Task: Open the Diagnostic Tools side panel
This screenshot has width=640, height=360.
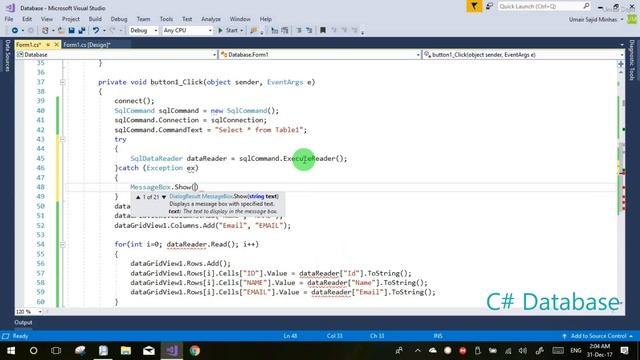Action: click(632, 60)
